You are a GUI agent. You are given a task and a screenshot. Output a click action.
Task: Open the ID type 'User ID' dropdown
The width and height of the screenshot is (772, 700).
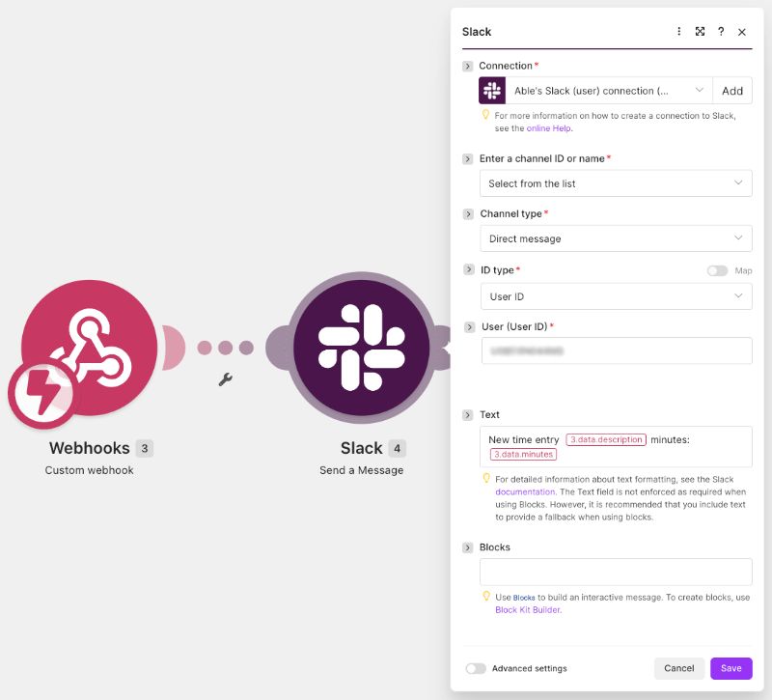coord(617,296)
